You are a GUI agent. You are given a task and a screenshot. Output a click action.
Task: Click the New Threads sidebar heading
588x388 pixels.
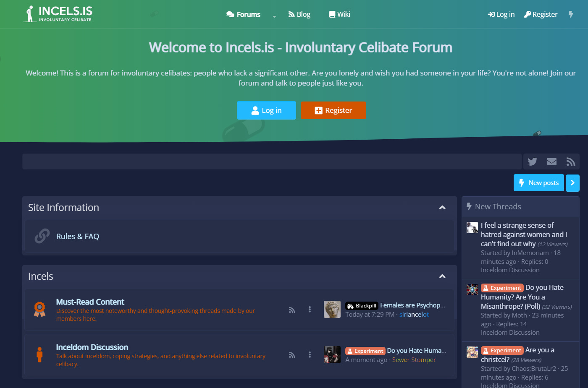[x=498, y=206]
